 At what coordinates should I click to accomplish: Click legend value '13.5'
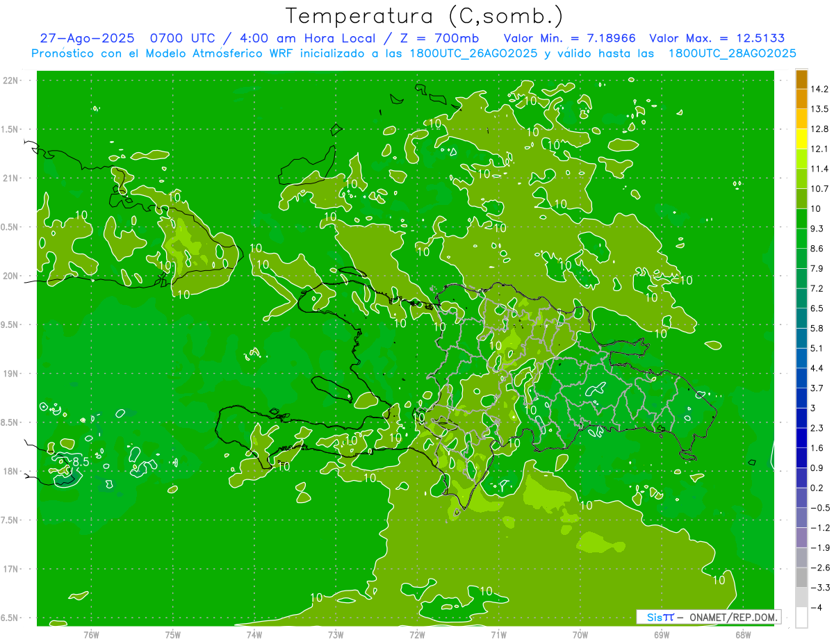819,109
